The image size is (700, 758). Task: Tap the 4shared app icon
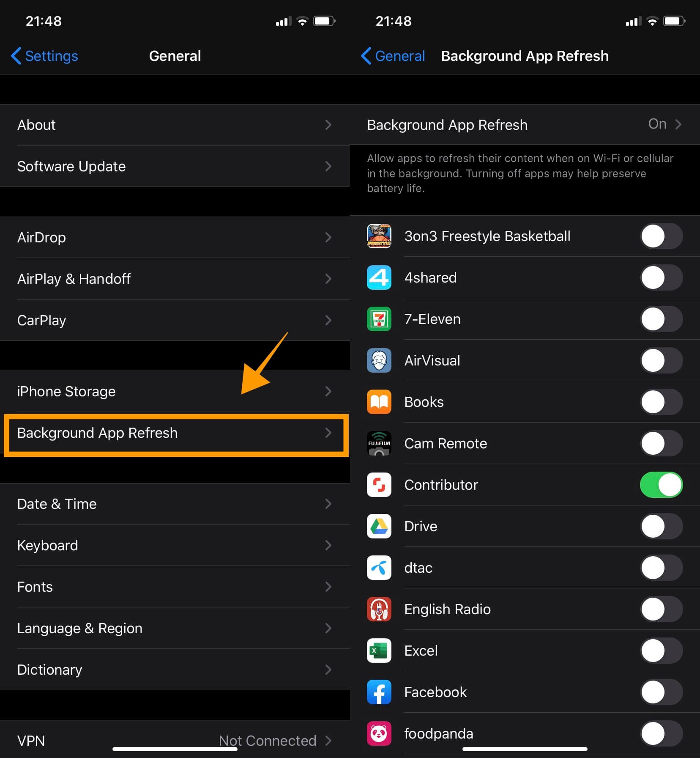[x=379, y=277]
